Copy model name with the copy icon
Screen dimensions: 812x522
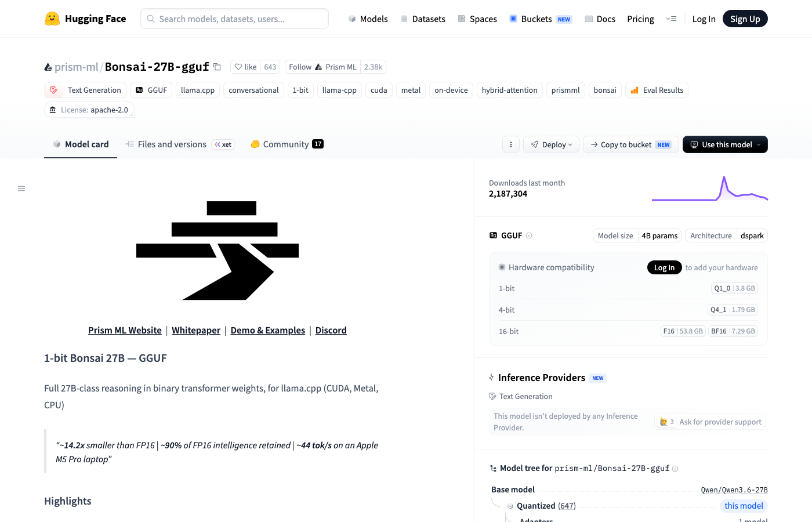217,67
